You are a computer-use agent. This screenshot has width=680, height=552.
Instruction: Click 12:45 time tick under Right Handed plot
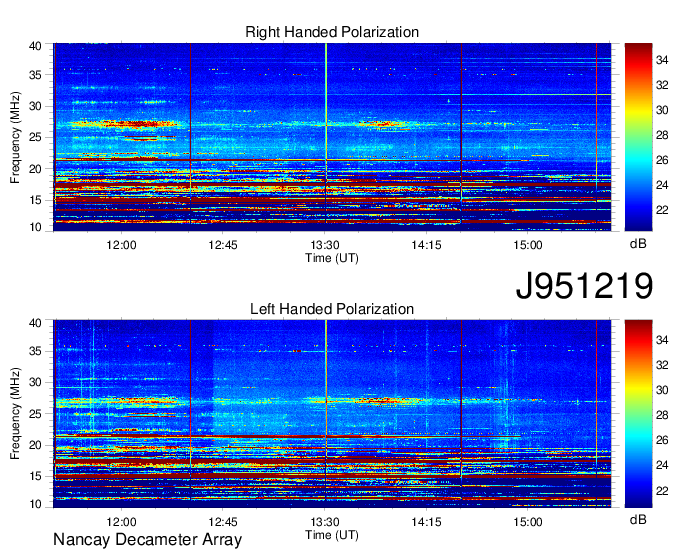pyautogui.click(x=223, y=245)
